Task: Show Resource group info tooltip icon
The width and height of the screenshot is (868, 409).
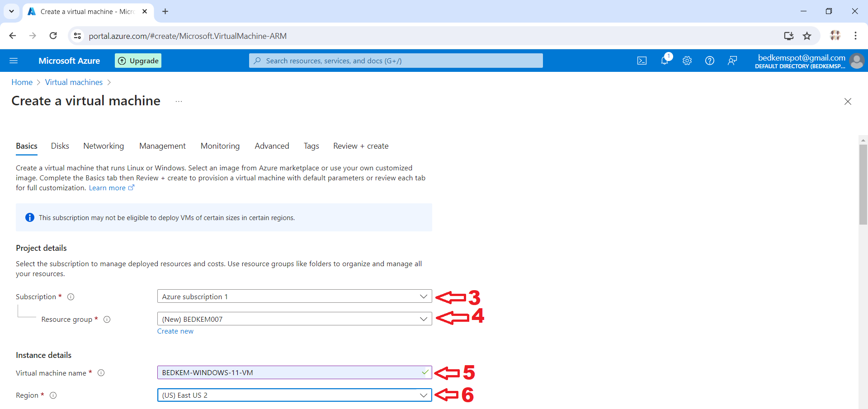Action: (107, 320)
